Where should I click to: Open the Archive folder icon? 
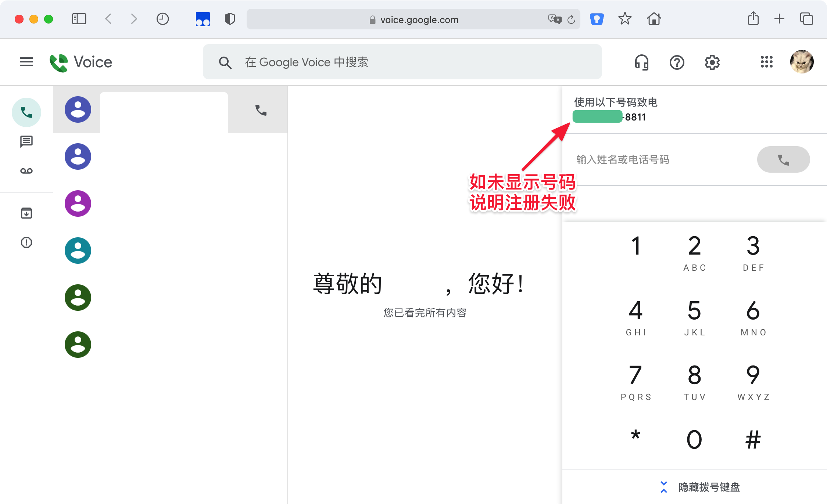[x=26, y=213]
